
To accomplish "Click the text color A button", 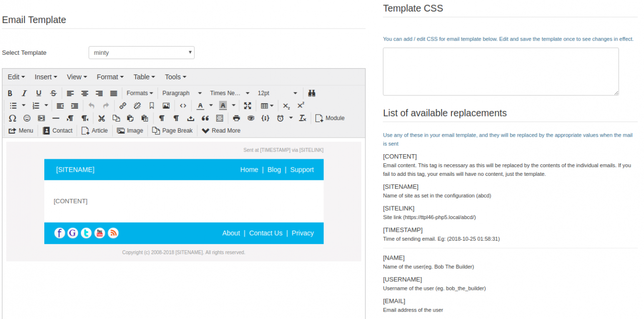I will [200, 106].
